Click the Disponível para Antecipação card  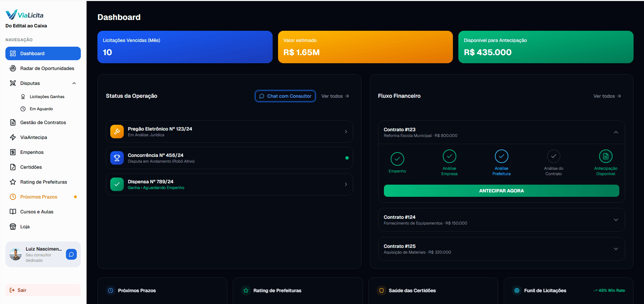pos(546,47)
